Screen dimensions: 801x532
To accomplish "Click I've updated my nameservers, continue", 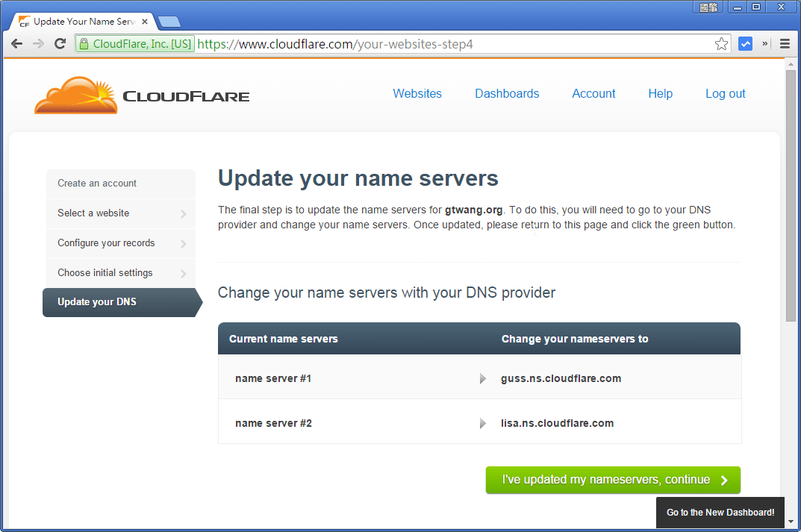I will [x=612, y=480].
